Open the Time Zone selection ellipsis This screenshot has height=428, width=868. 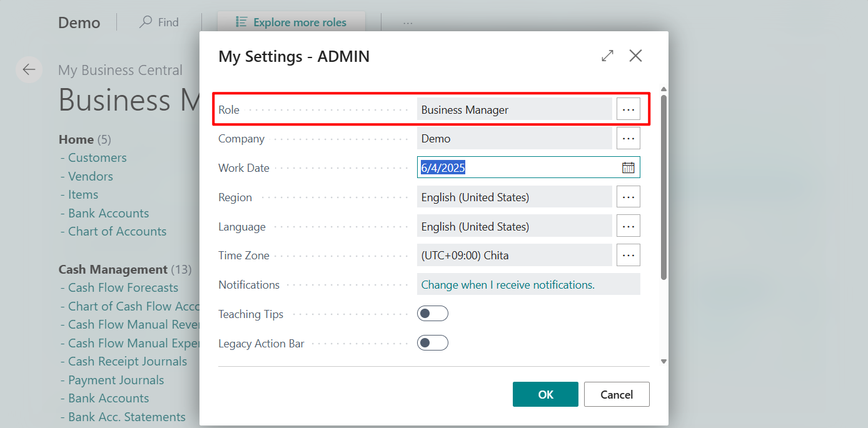628,255
